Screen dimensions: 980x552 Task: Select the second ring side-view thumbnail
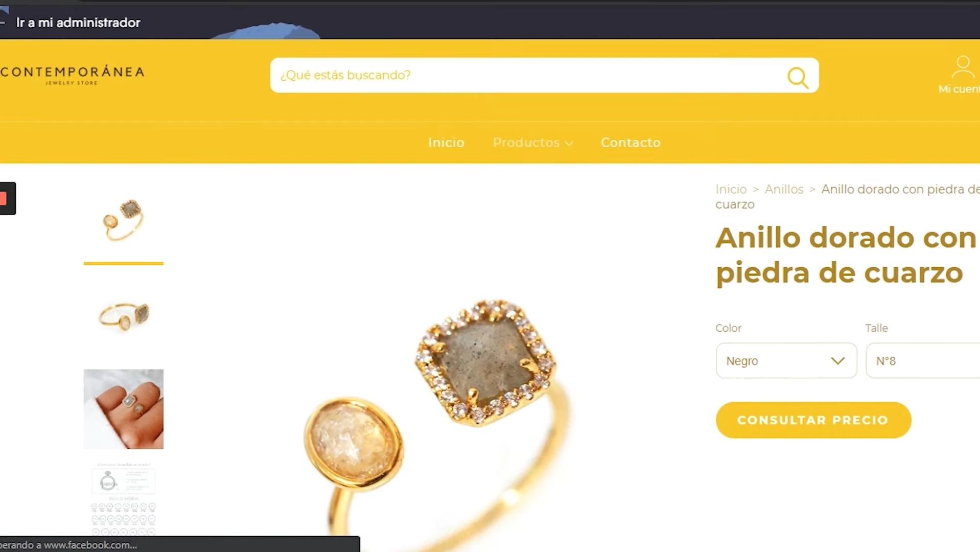pyautogui.click(x=124, y=315)
